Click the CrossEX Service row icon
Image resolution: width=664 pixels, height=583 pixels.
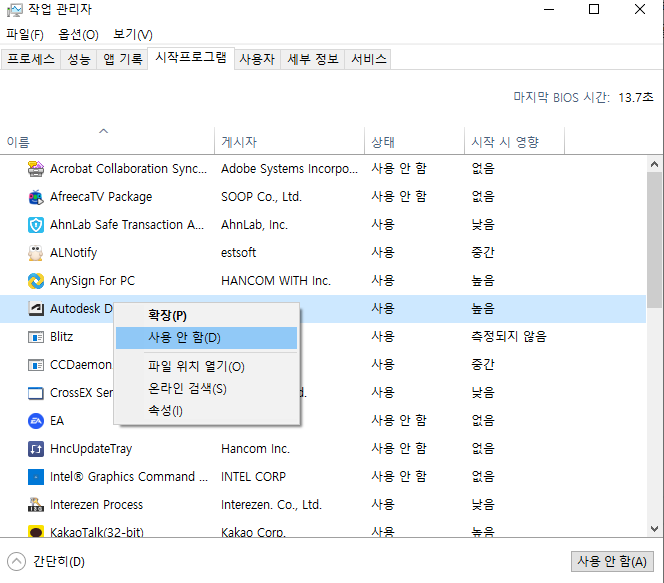pos(36,393)
